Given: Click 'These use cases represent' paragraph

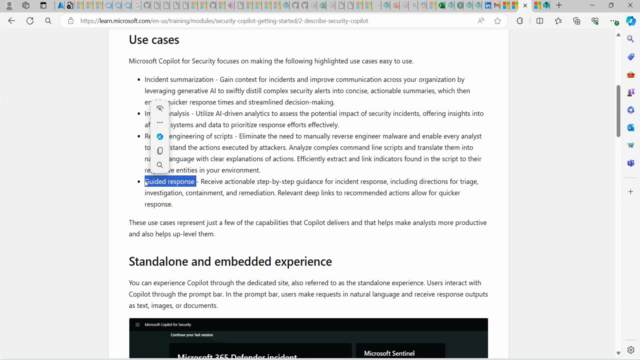Looking at the screenshot, I should click(308, 228).
